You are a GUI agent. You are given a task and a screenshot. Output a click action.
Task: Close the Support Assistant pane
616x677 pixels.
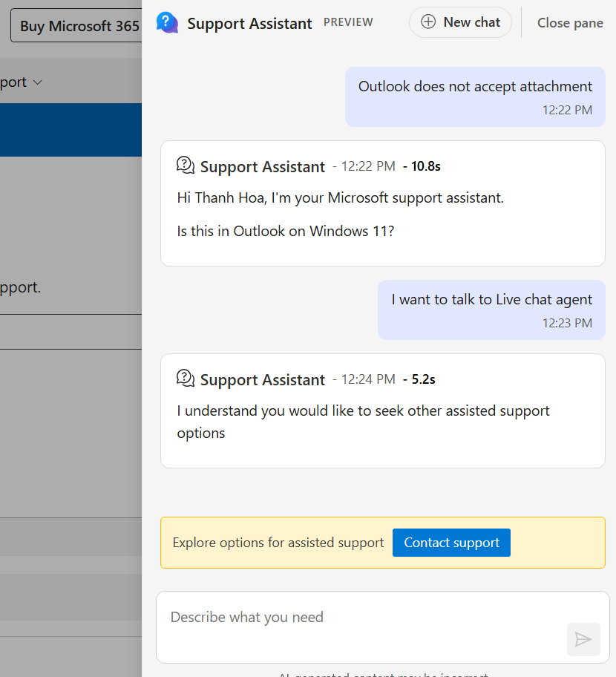tap(570, 22)
